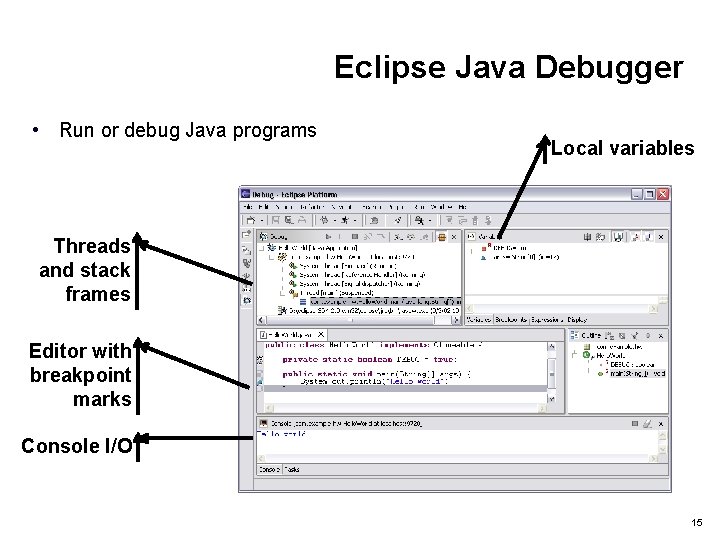The width and height of the screenshot is (720, 540).
Task: Collapse the Thread [main] (Suspended) node
Action: [282, 292]
